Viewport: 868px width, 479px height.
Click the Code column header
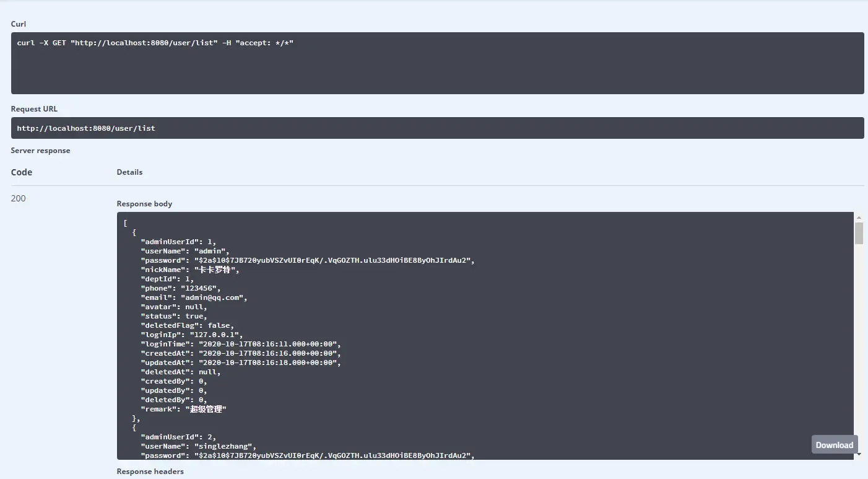21,172
